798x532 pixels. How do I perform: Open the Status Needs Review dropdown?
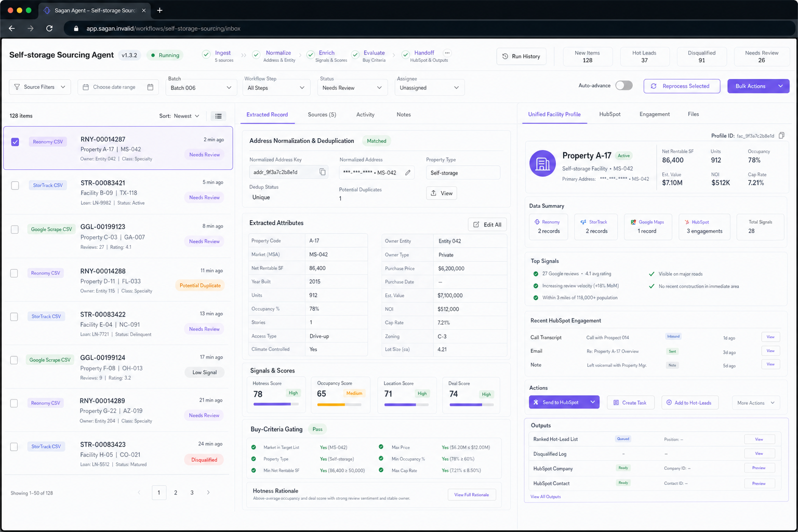352,88
